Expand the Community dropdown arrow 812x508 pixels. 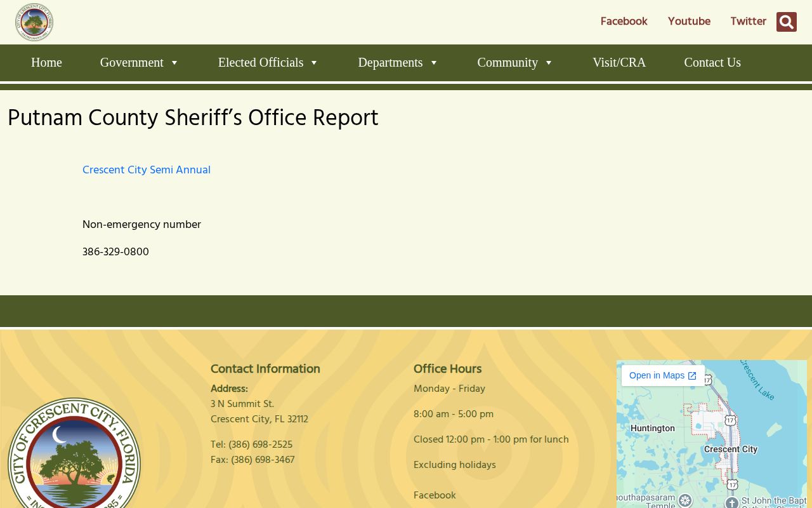[549, 62]
